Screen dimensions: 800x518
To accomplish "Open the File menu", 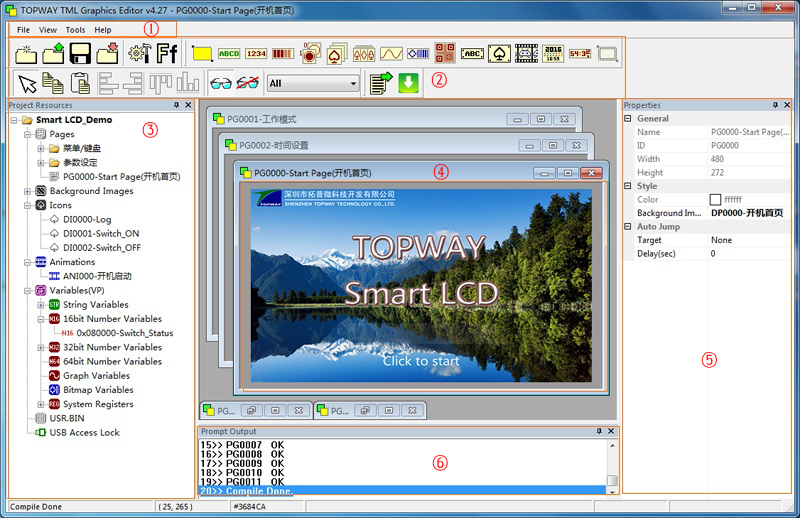I will [23, 30].
